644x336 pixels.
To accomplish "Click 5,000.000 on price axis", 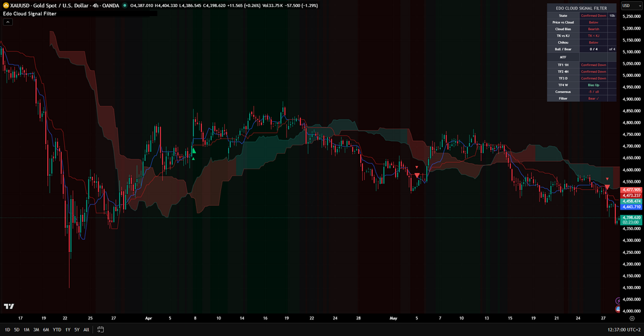I will click(x=632, y=76).
